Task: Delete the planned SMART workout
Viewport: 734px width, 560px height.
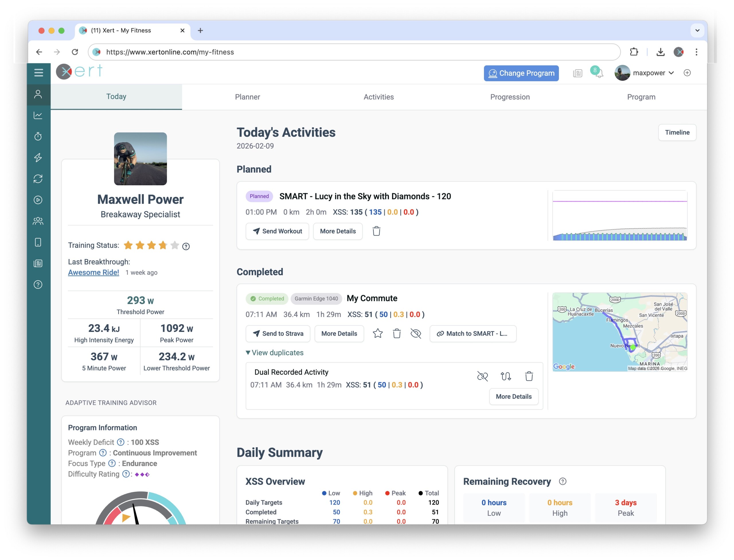Action: click(x=376, y=231)
